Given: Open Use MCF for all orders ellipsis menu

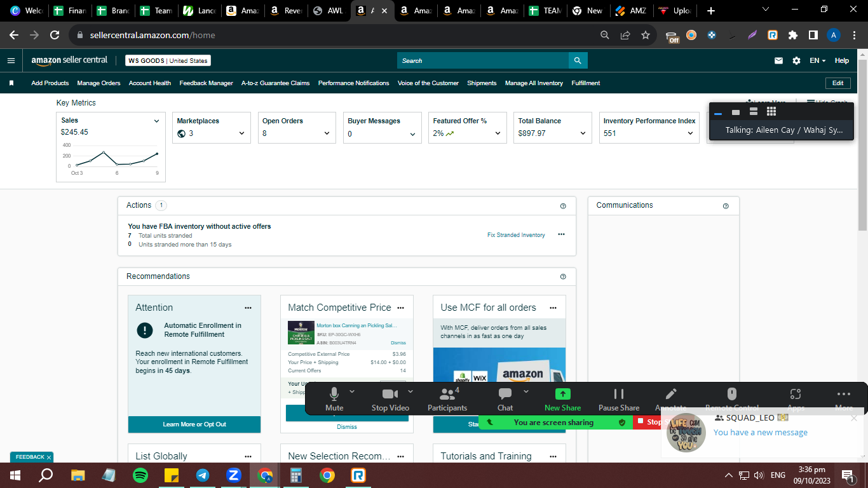Looking at the screenshot, I should pos(553,308).
